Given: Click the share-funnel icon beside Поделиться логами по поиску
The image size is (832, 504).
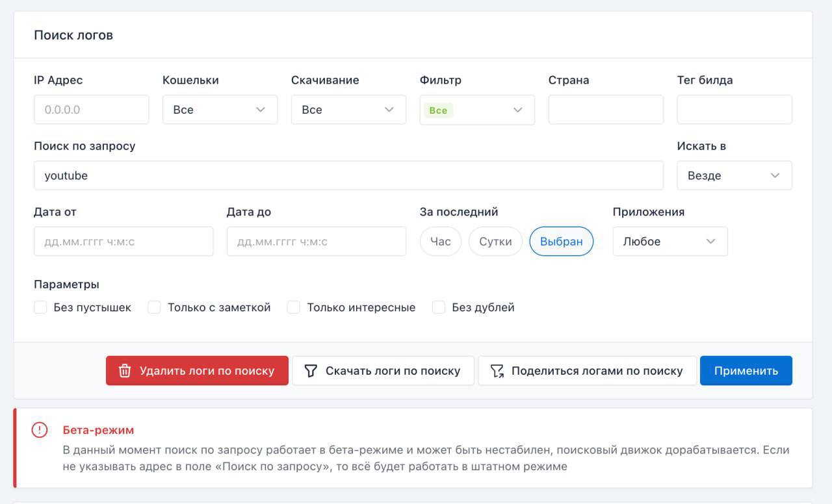Looking at the screenshot, I should (x=497, y=371).
